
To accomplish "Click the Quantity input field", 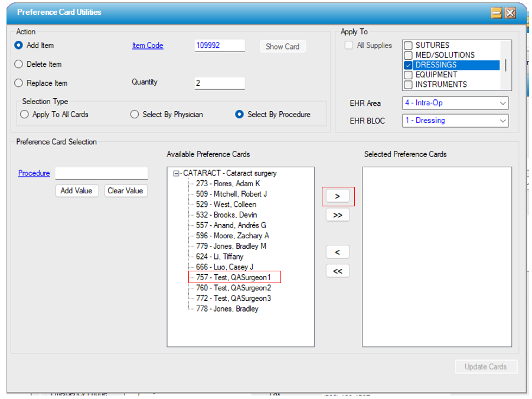I will pos(219,83).
